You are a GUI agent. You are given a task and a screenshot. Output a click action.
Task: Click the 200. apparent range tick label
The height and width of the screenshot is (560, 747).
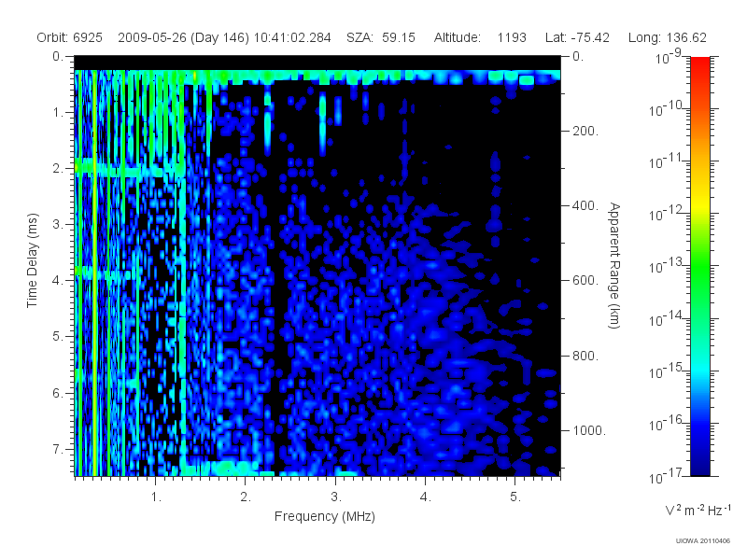coord(585,131)
